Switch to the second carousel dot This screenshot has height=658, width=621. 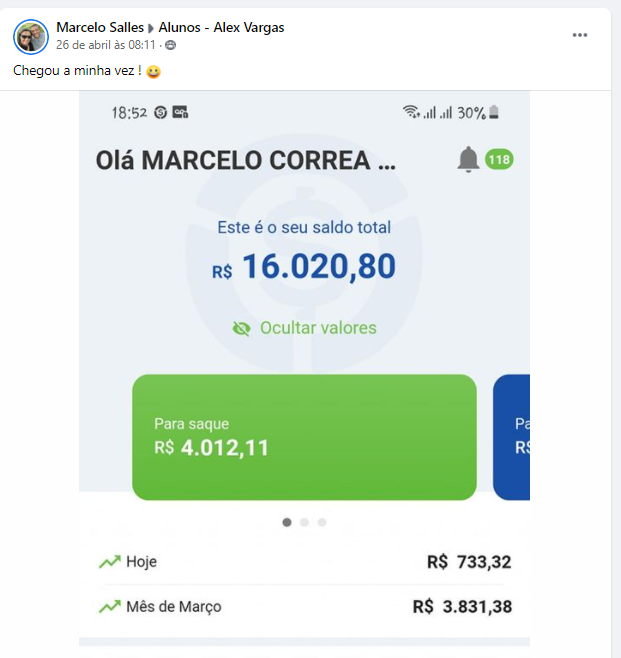[304, 522]
